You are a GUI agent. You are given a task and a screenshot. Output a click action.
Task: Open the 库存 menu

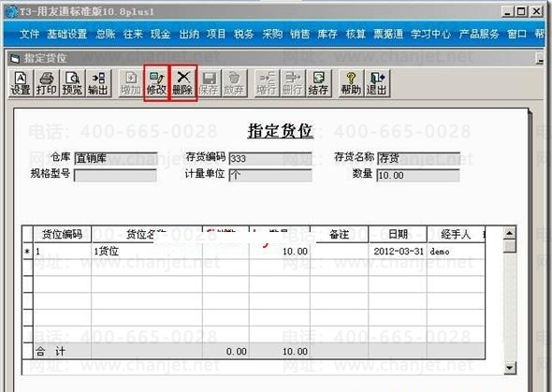[327, 34]
